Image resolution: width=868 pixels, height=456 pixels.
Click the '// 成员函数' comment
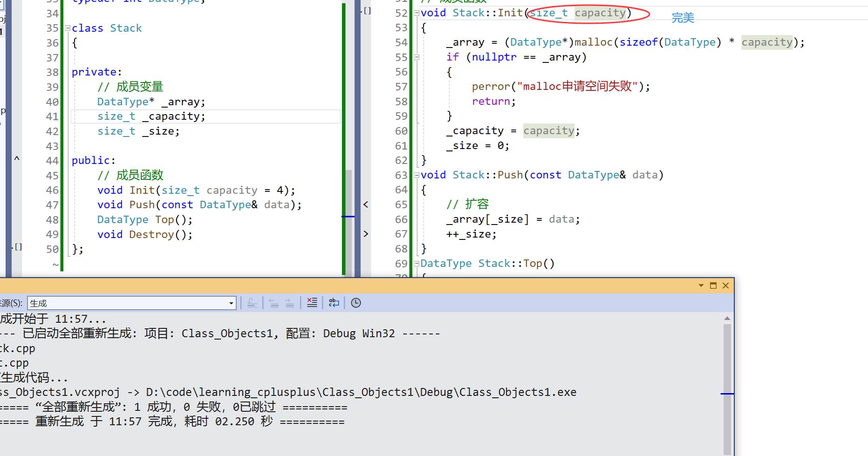coord(130,176)
